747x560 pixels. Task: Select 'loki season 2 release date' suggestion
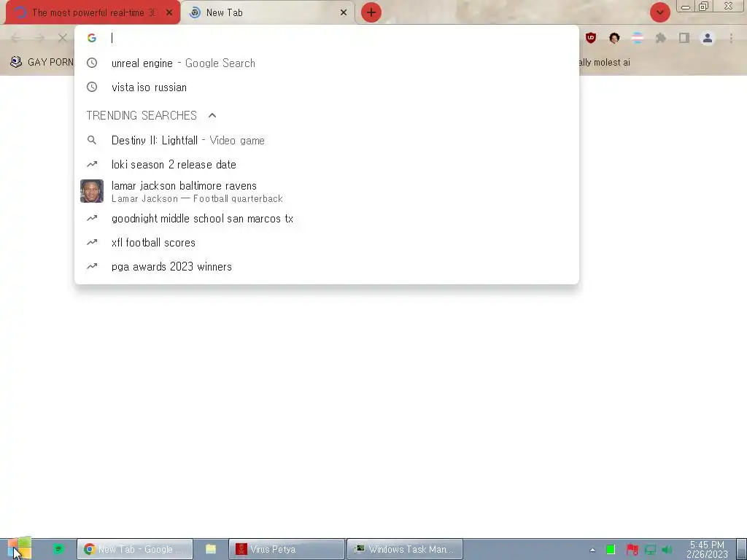(327, 164)
